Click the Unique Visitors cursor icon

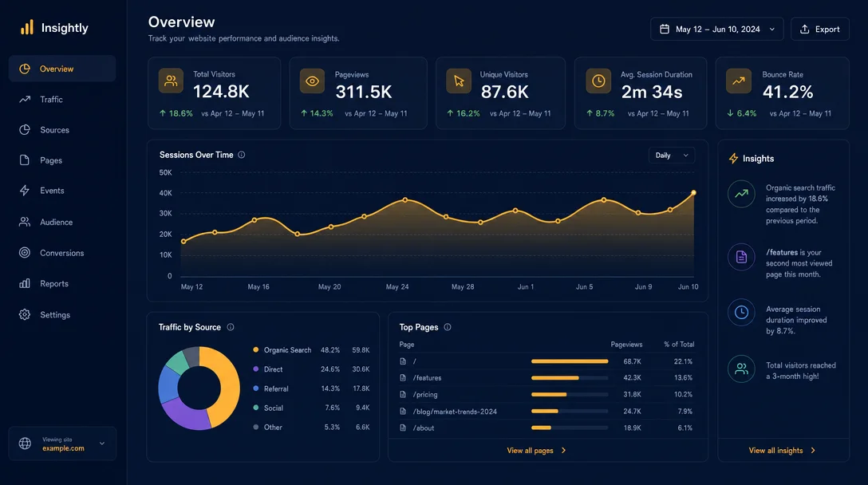point(459,81)
